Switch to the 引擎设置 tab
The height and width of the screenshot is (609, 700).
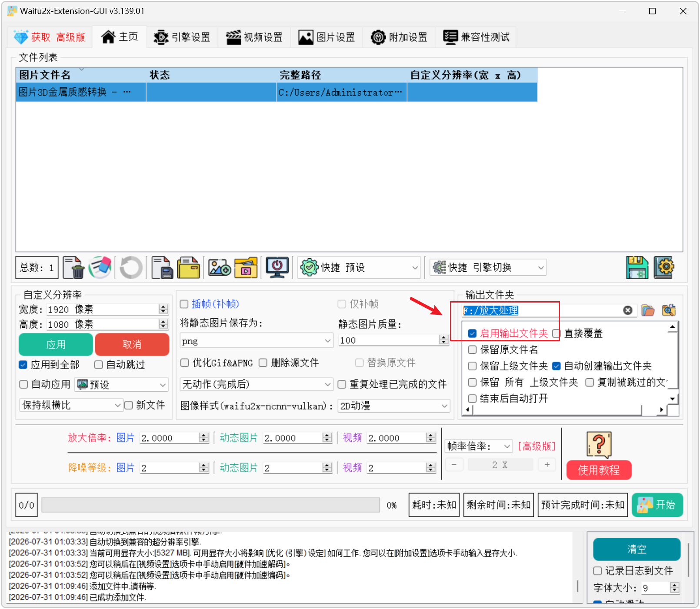tap(182, 37)
